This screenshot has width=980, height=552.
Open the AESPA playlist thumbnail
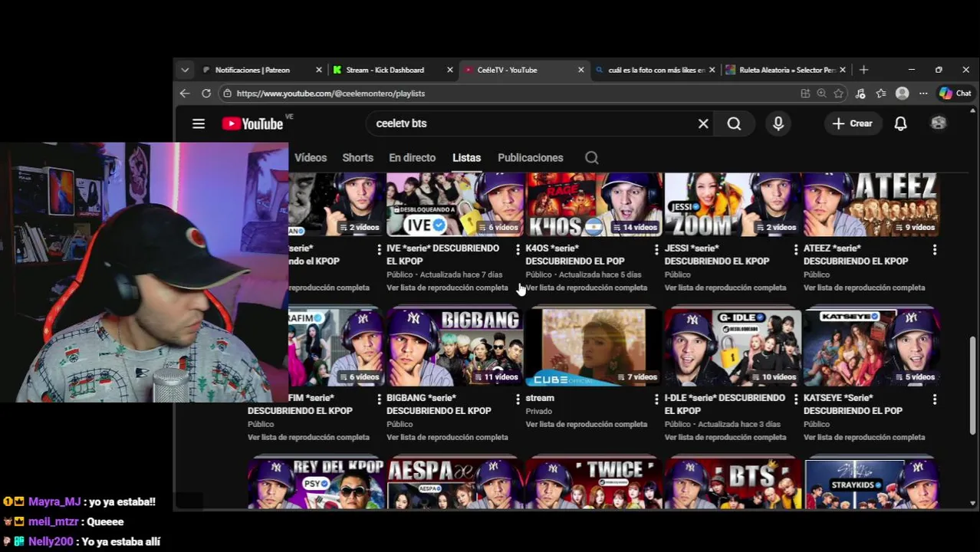455,484
